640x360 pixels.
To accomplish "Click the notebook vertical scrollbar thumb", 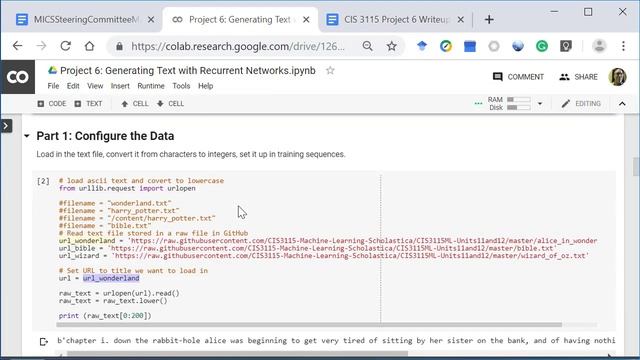I will coord(636,167).
